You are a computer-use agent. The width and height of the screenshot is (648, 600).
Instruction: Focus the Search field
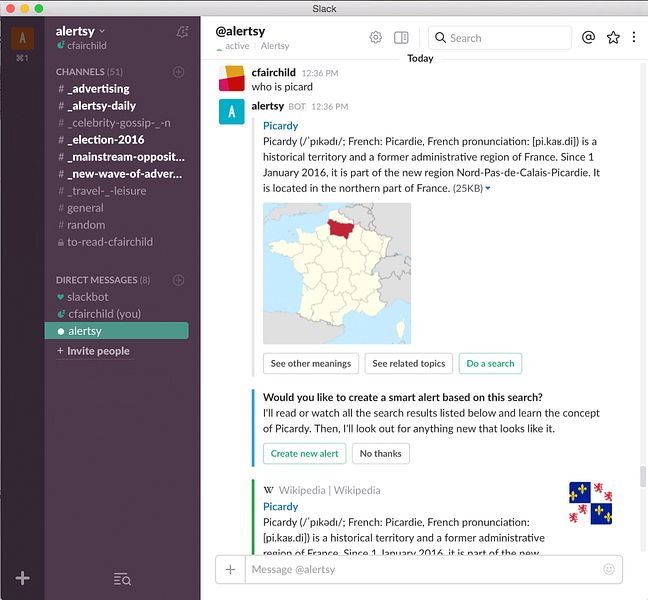pos(500,38)
